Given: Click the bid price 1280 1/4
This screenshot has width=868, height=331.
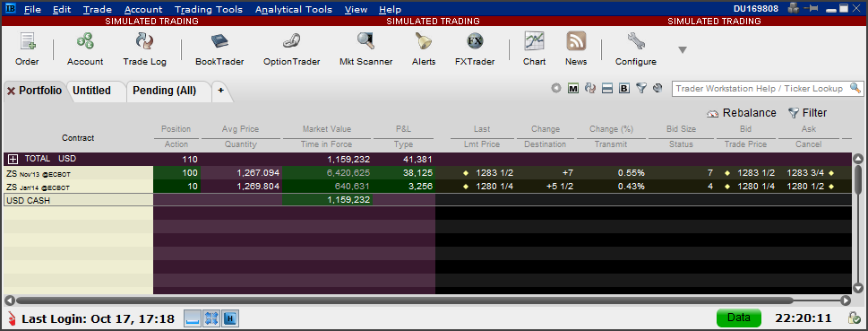Looking at the screenshot, I should click(756, 187).
